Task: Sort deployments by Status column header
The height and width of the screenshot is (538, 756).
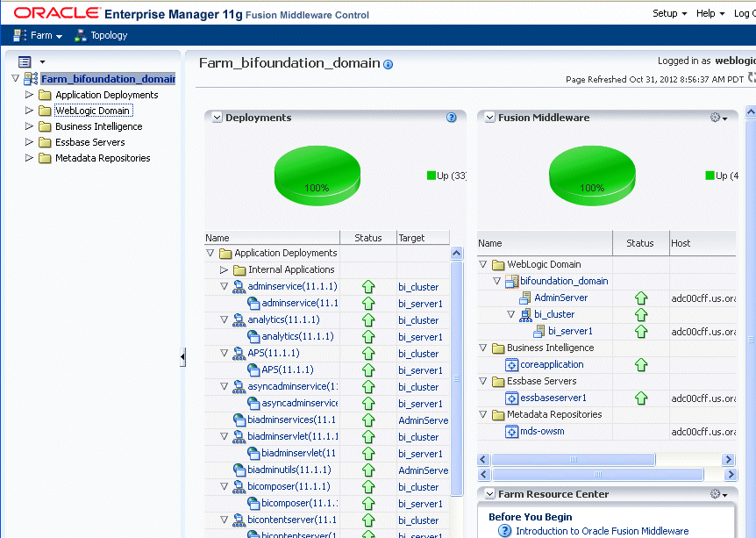Action: coord(368,237)
